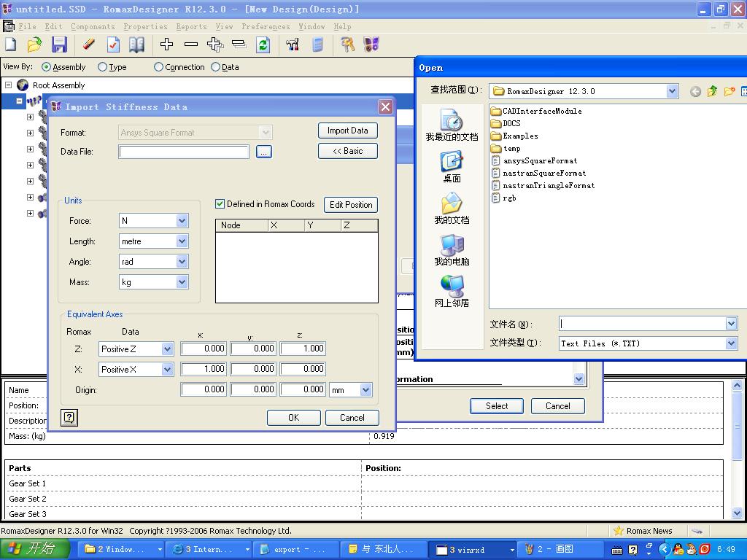Click the minus collapse toolbar icon
This screenshot has width=747, height=560.
[x=191, y=44]
